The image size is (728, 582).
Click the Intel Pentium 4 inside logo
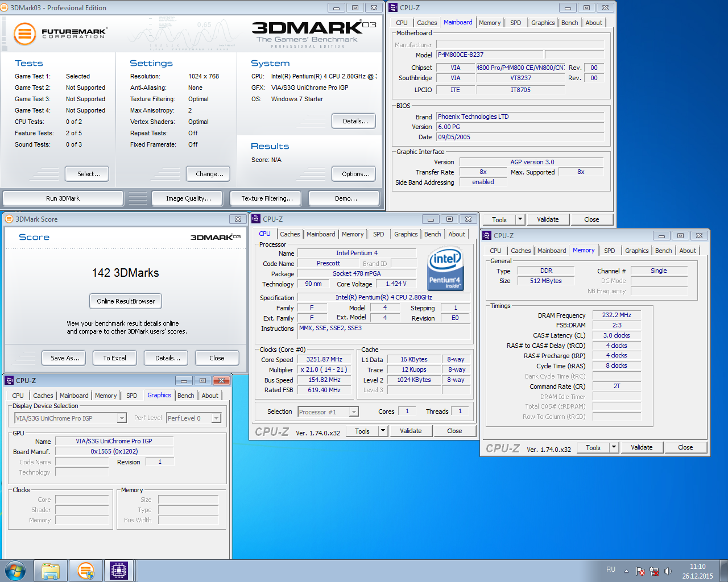(x=445, y=269)
